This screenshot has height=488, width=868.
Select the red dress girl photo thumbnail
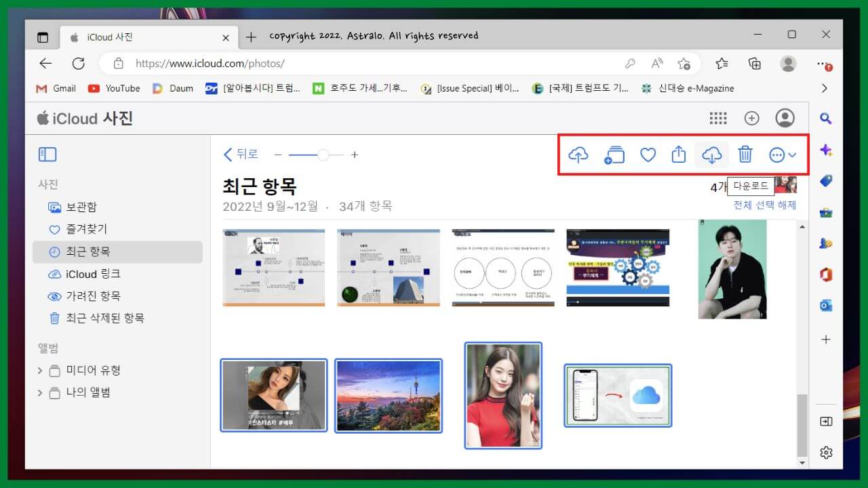[x=502, y=396]
